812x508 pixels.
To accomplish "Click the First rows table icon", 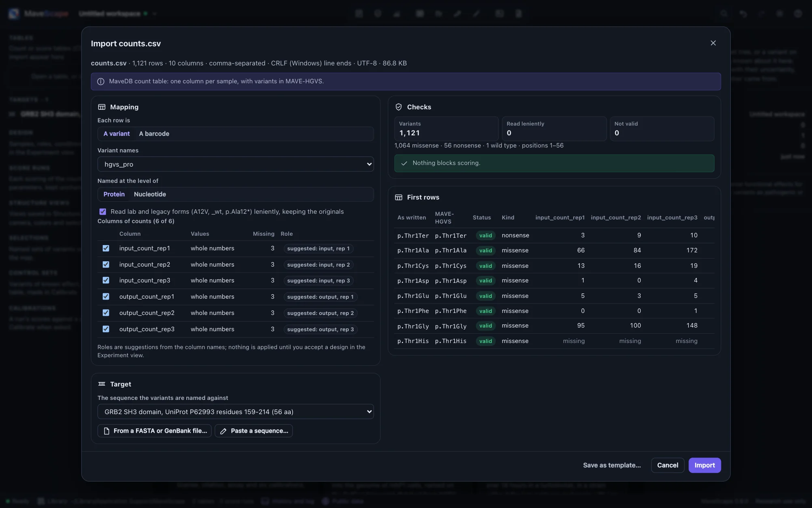I will (399, 197).
